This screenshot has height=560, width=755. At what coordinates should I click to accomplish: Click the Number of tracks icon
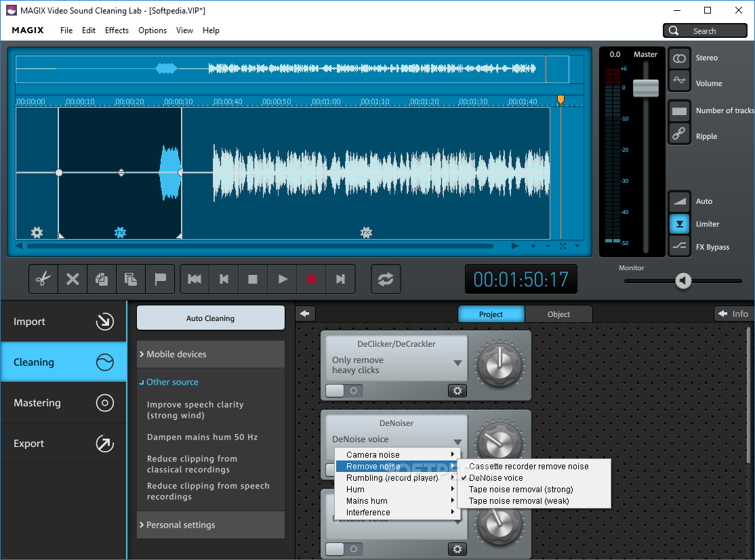(679, 111)
